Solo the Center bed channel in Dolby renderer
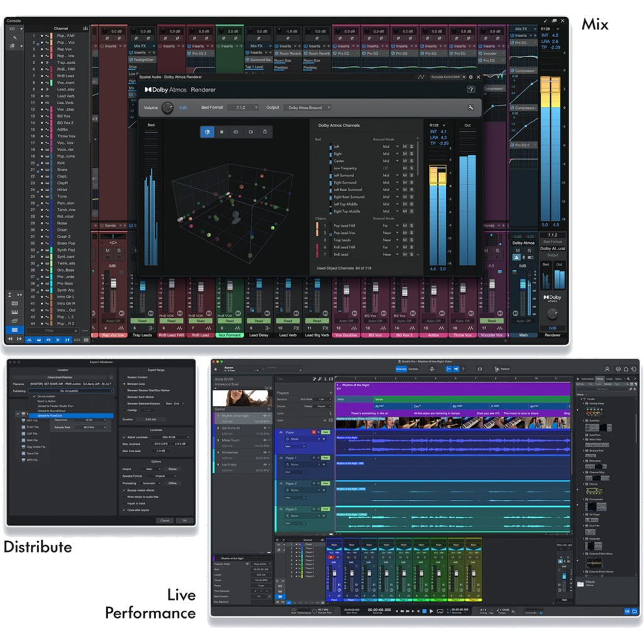The width and height of the screenshot is (644, 644). pos(411,161)
